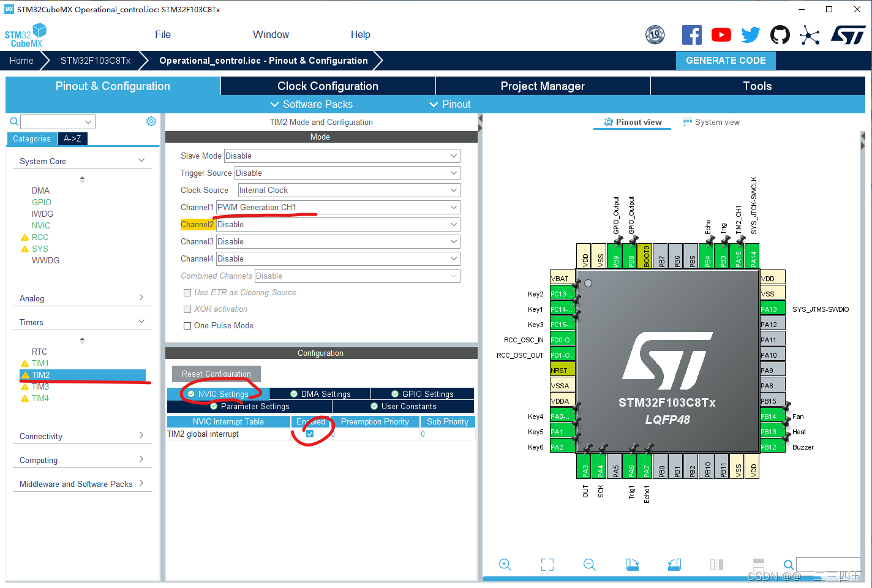
Task: Click the PA13 SYS_JTMS-SWDIO pin
Action: (772, 309)
